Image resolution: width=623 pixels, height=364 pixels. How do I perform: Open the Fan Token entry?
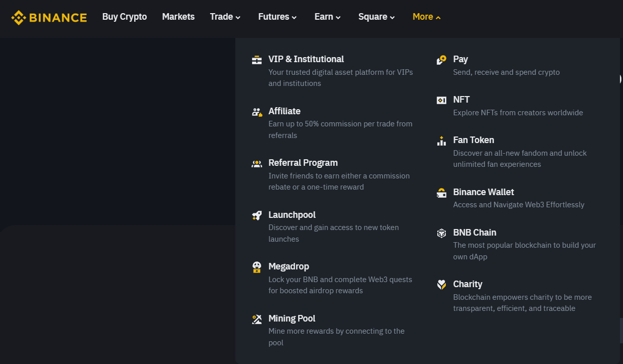point(518,152)
